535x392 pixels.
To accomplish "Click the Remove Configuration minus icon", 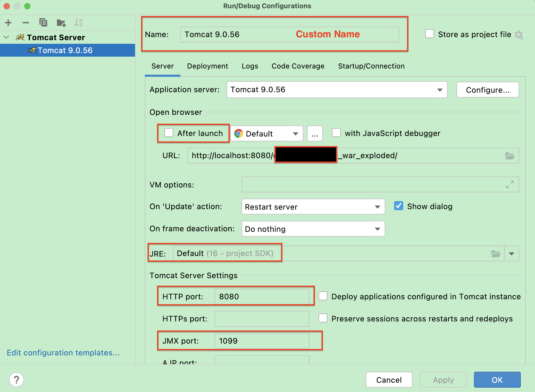I will (26, 23).
